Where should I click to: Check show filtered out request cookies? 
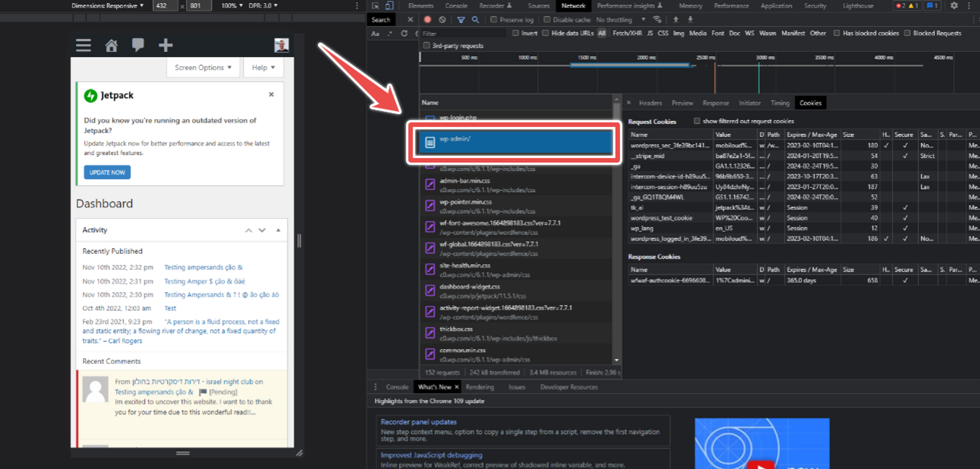(x=697, y=121)
